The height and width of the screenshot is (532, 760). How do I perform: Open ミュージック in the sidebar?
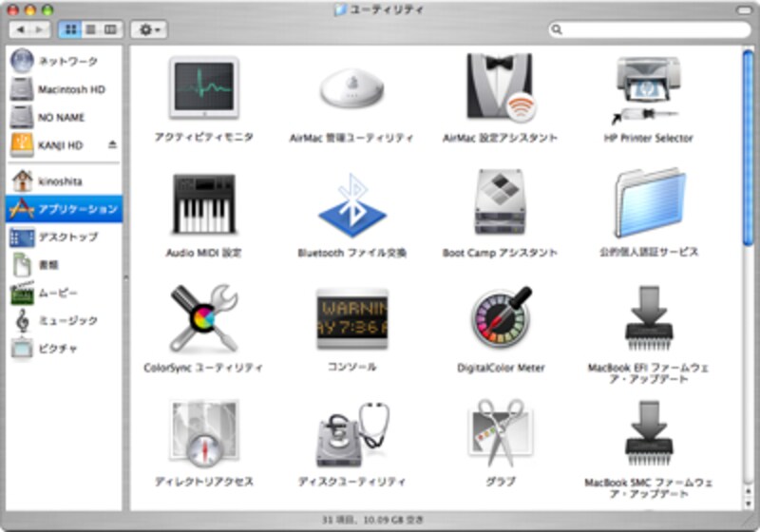(64, 320)
